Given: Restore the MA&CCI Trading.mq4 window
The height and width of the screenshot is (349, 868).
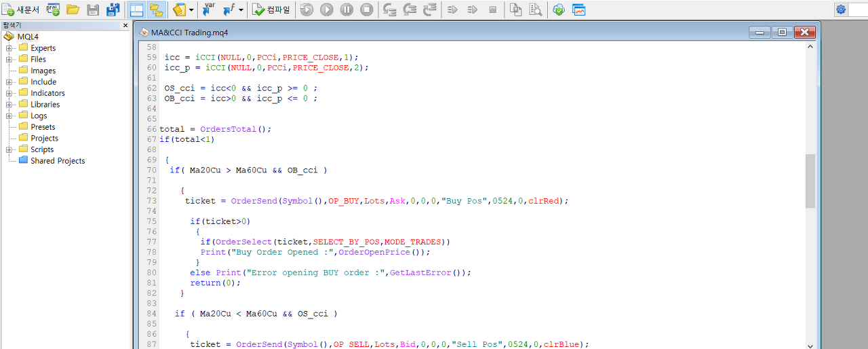Looking at the screenshot, I should [x=782, y=32].
